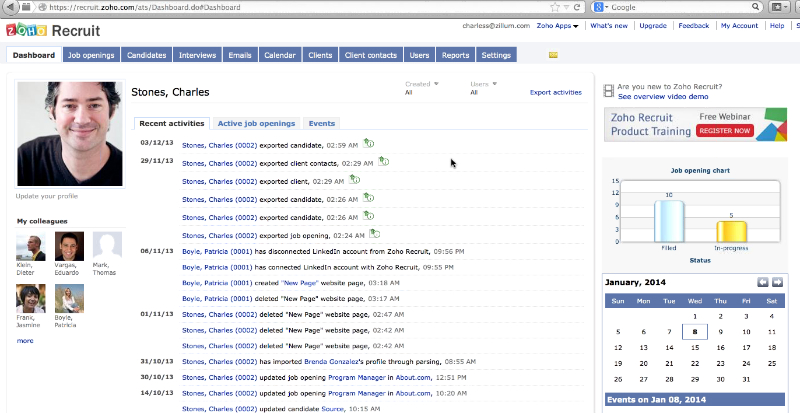Bookmark page with browser star icon
Screen dimensions: 800x413
555,7
